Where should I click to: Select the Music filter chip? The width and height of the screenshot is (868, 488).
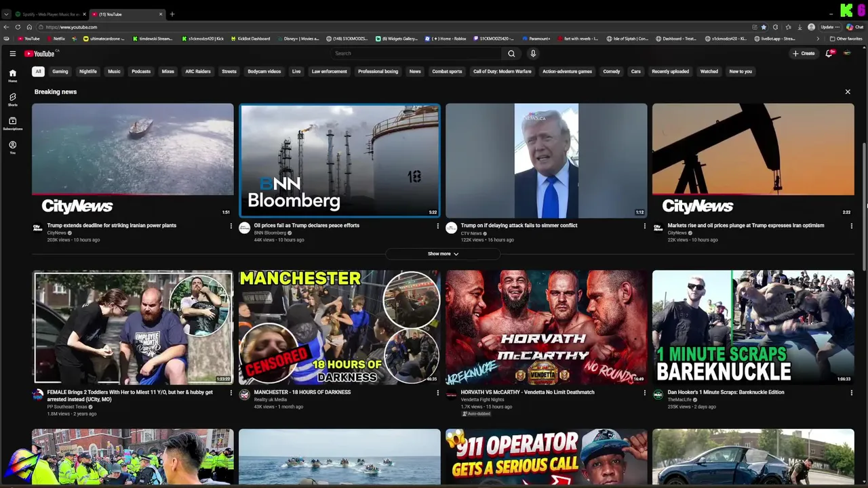point(114,71)
